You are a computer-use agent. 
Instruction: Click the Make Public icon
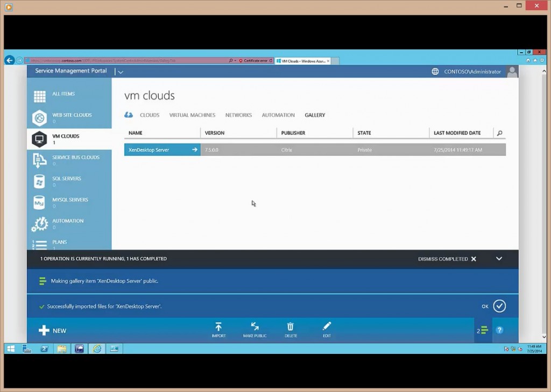point(255,327)
